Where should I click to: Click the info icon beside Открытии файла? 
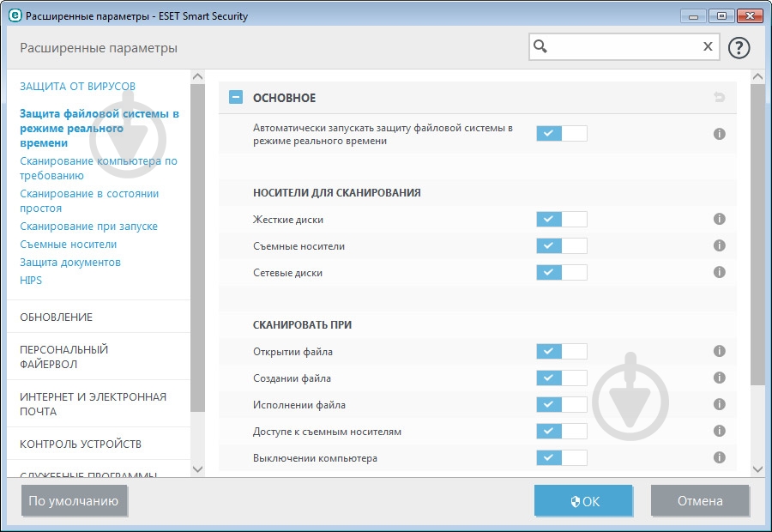click(x=720, y=352)
